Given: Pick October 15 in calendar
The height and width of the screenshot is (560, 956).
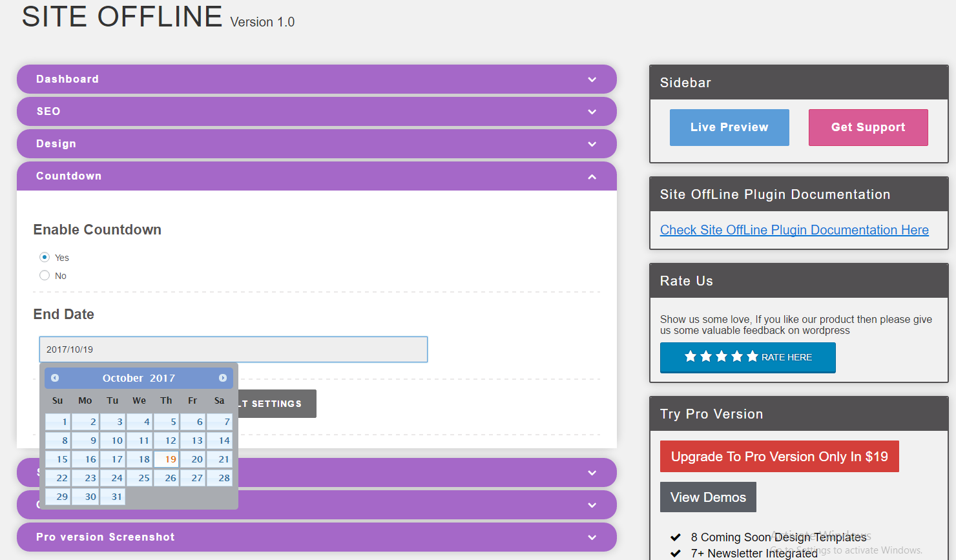Looking at the screenshot, I should coord(58,459).
